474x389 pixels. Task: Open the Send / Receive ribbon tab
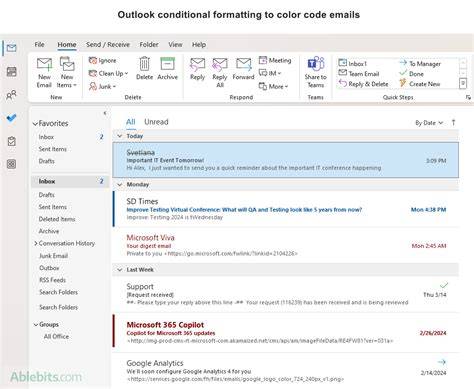click(108, 45)
